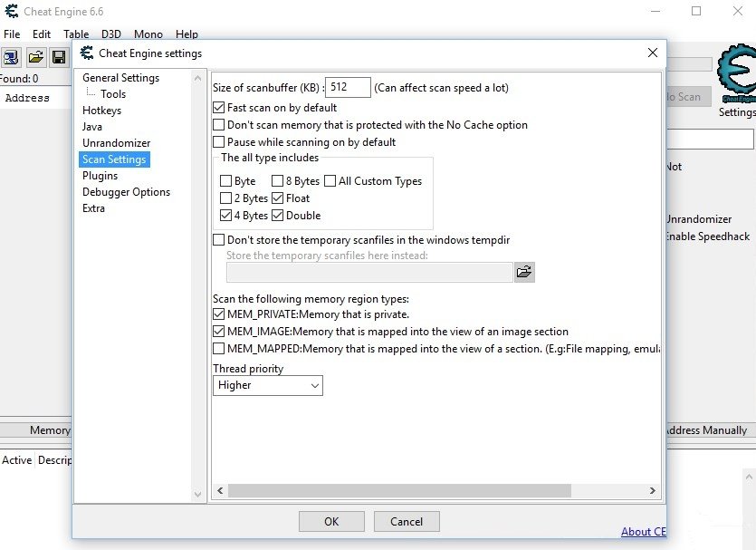Click Settings label under the logo
The height and width of the screenshot is (550, 756).
coord(737,112)
